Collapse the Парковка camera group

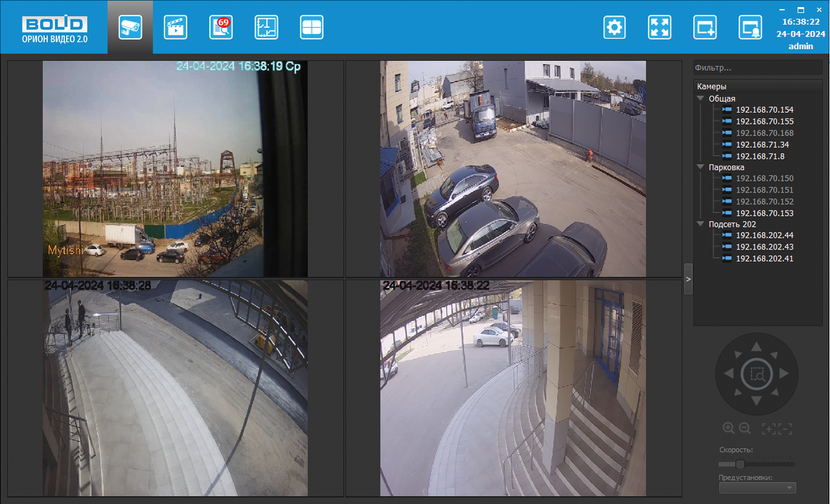(x=700, y=167)
